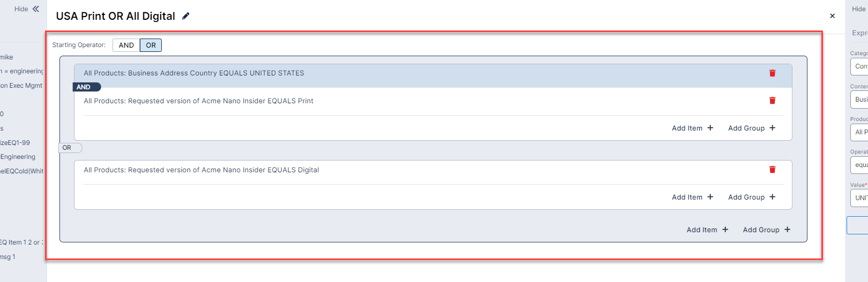
Task: Select the Business Address Country EQUALS UNITED STATES rule
Action: pyautogui.click(x=194, y=73)
